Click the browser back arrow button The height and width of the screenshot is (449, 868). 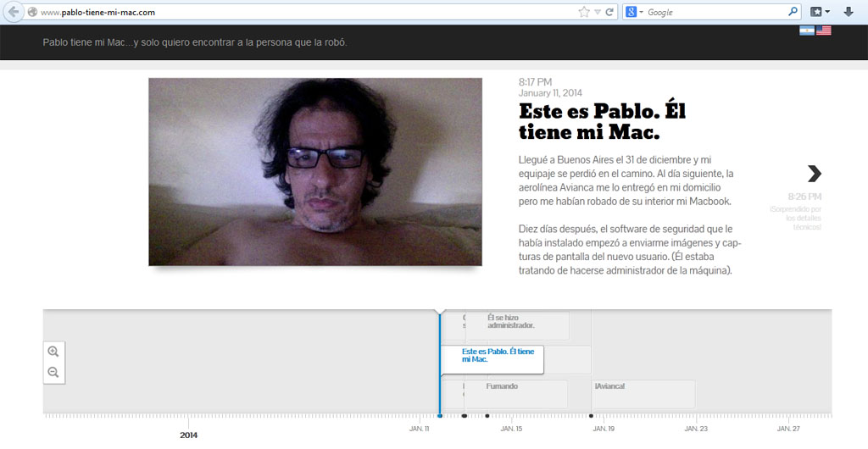pos(14,13)
